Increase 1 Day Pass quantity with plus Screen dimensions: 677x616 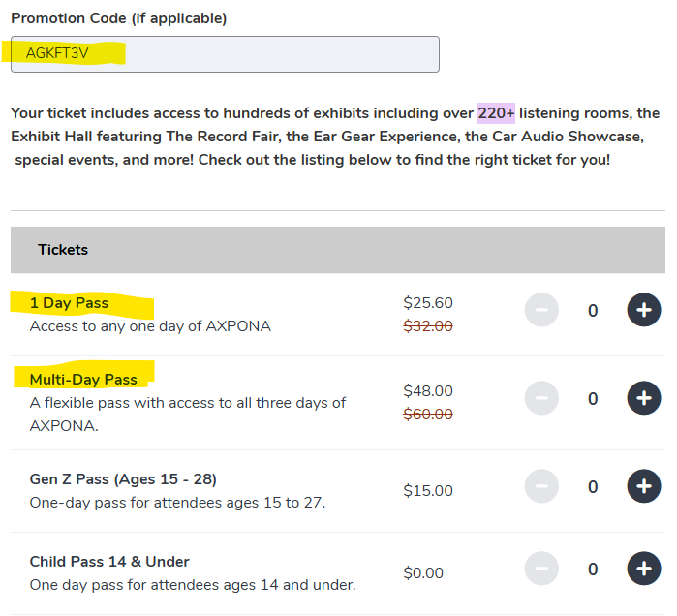pos(643,310)
